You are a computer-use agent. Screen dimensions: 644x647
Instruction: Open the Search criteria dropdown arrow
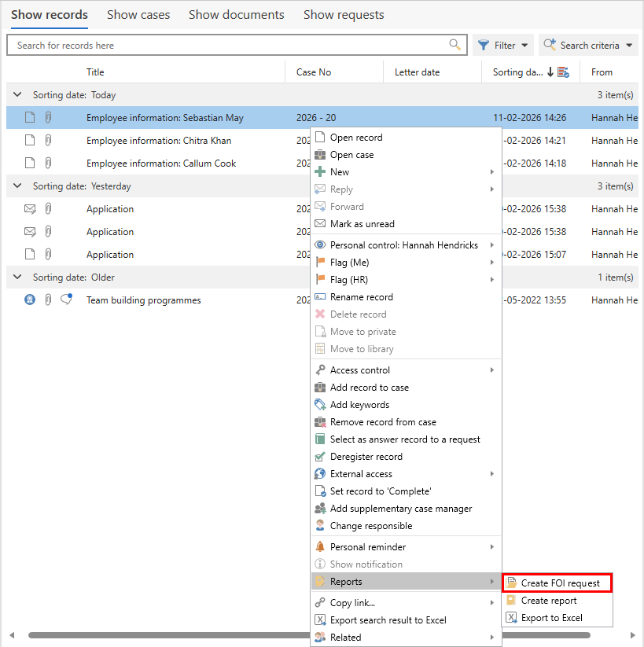[629, 46]
